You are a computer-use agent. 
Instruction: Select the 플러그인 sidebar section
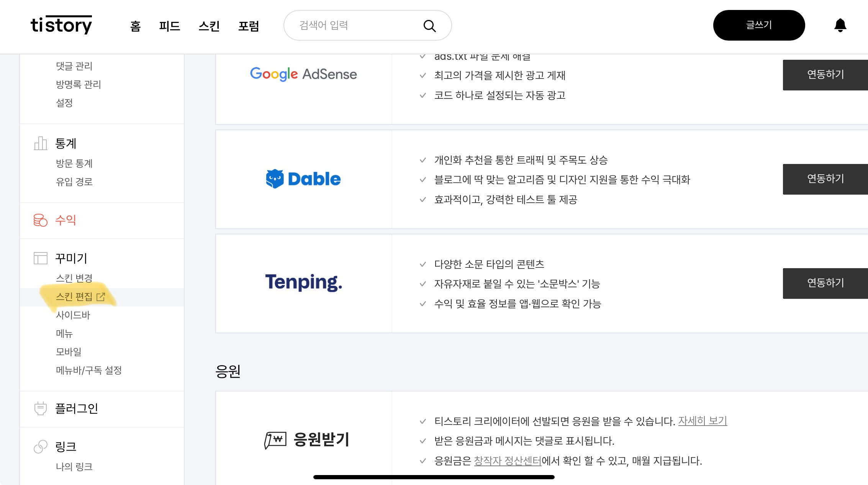click(x=77, y=409)
